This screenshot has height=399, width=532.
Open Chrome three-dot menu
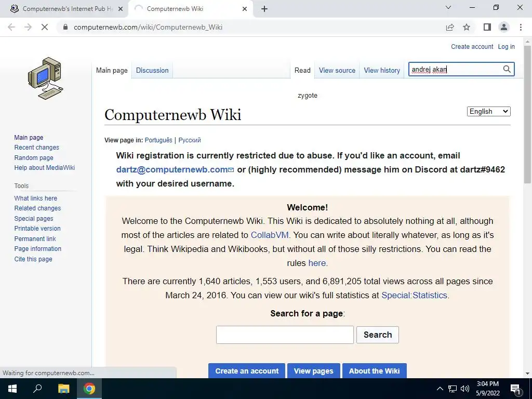click(521, 27)
